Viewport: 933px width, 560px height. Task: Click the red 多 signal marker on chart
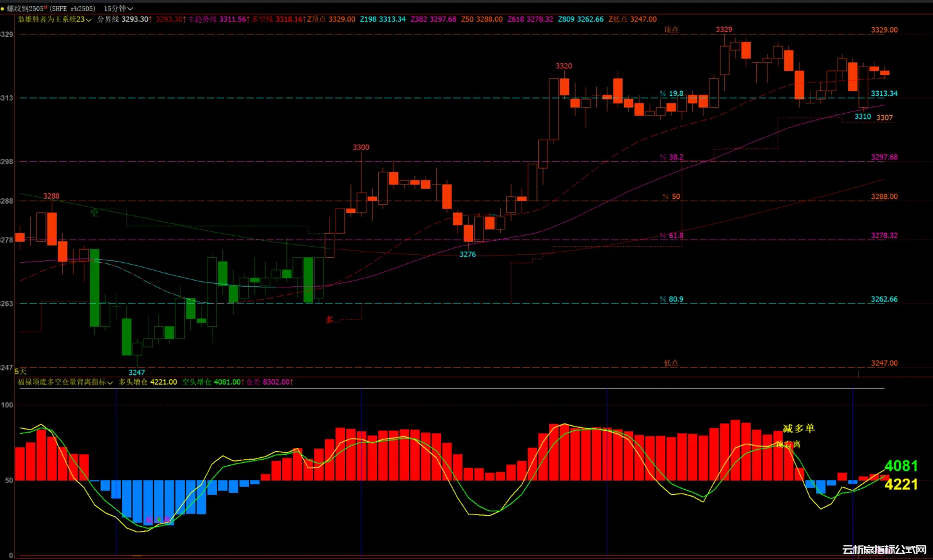pyautogui.click(x=329, y=319)
